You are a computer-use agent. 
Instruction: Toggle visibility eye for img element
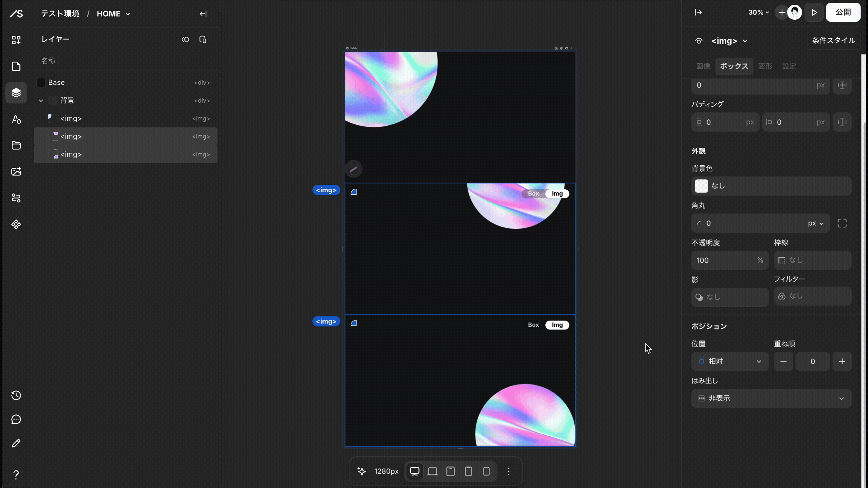698,41
